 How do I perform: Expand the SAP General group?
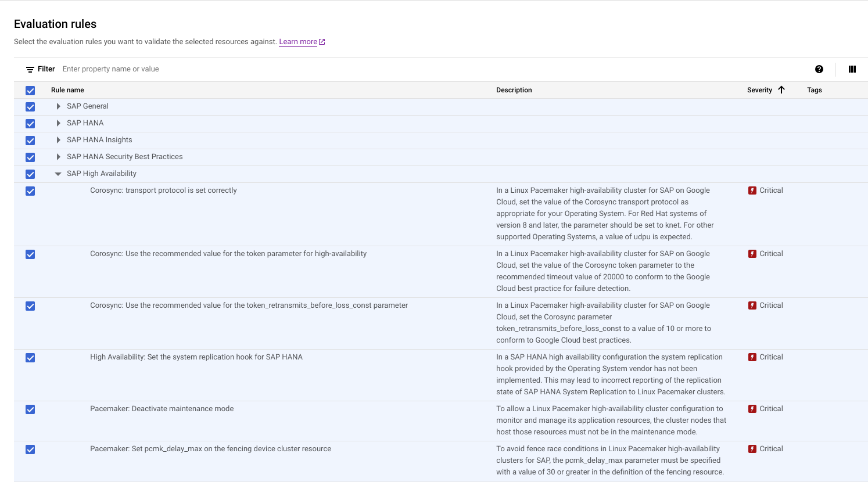(58, 106)
